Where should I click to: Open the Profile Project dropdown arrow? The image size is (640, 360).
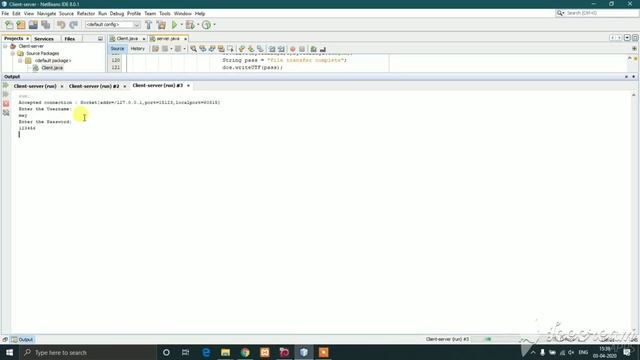215,25
